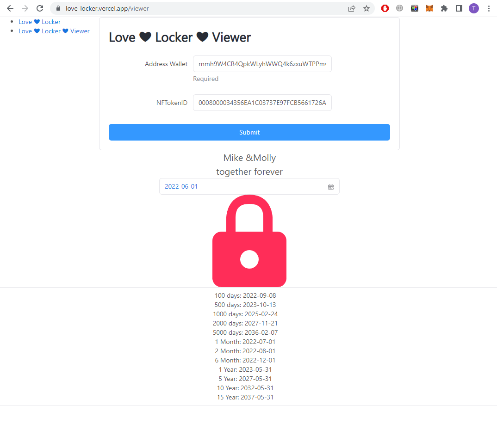Click the red padlock image
This screenshot has height=448, width=497.
click(249, 241)
